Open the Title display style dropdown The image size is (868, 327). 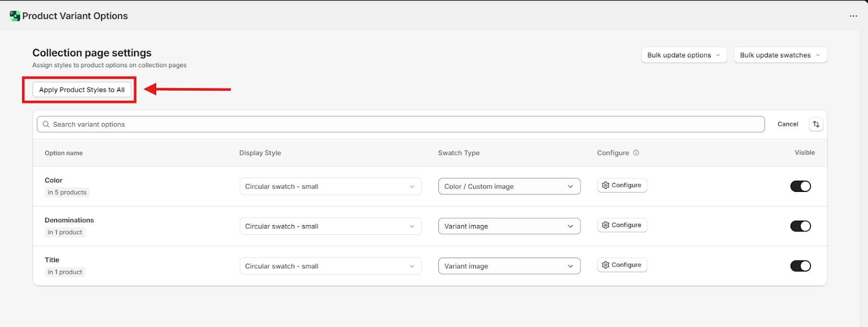point(330,266)
